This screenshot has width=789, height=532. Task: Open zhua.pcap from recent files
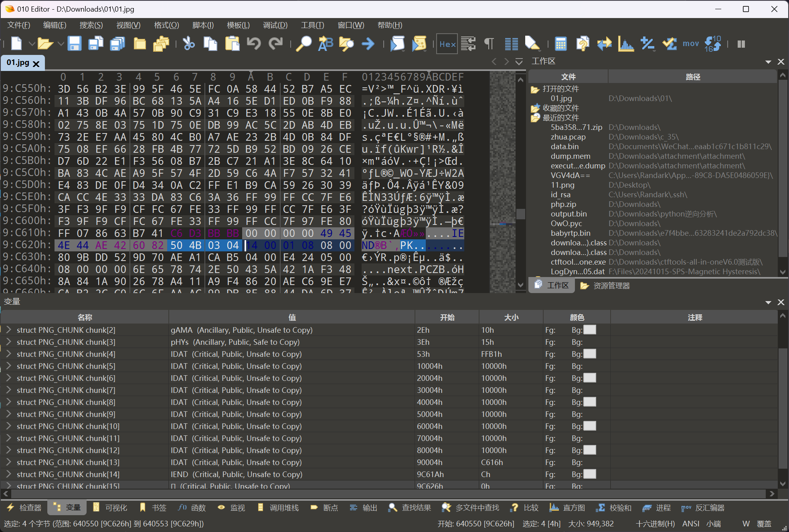coord(568,137)
